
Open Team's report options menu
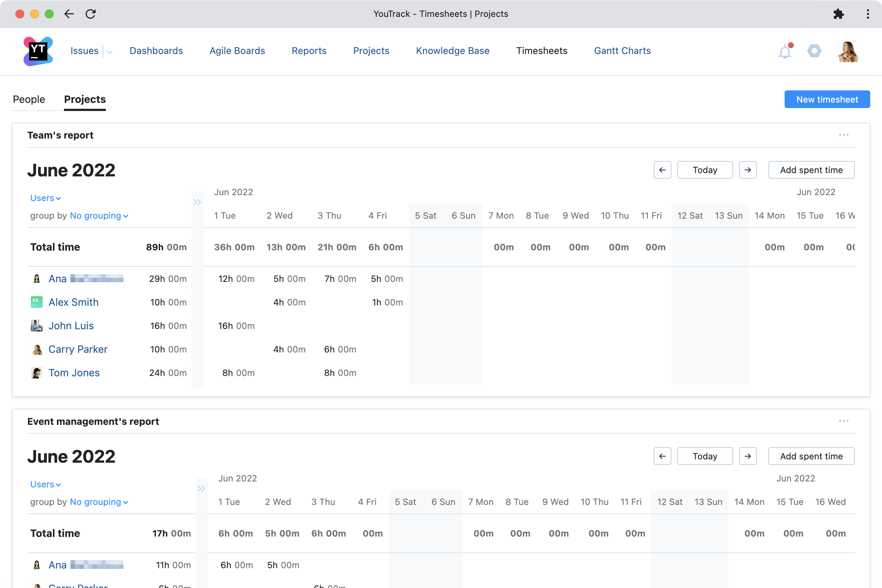844,135
